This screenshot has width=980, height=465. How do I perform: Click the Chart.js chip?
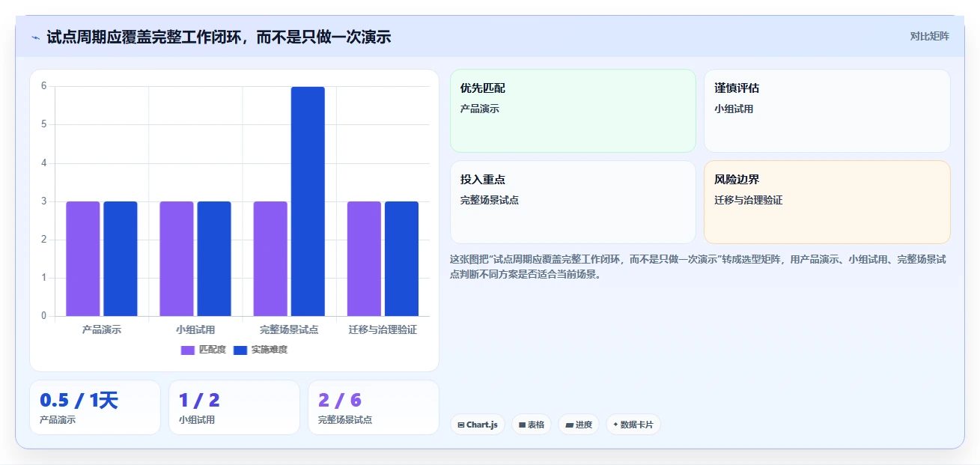(x=478, y=425)
